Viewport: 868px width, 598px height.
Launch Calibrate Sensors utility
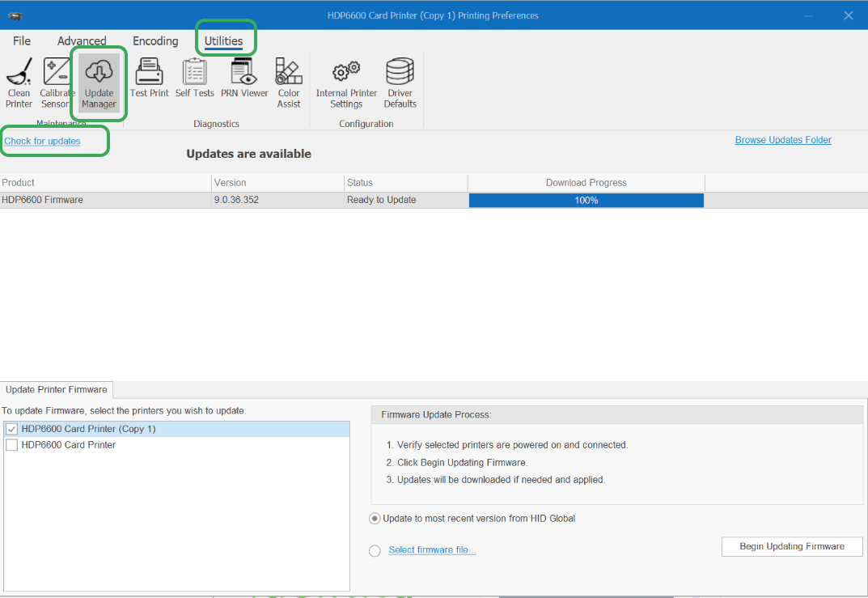(x=56, y=83)
